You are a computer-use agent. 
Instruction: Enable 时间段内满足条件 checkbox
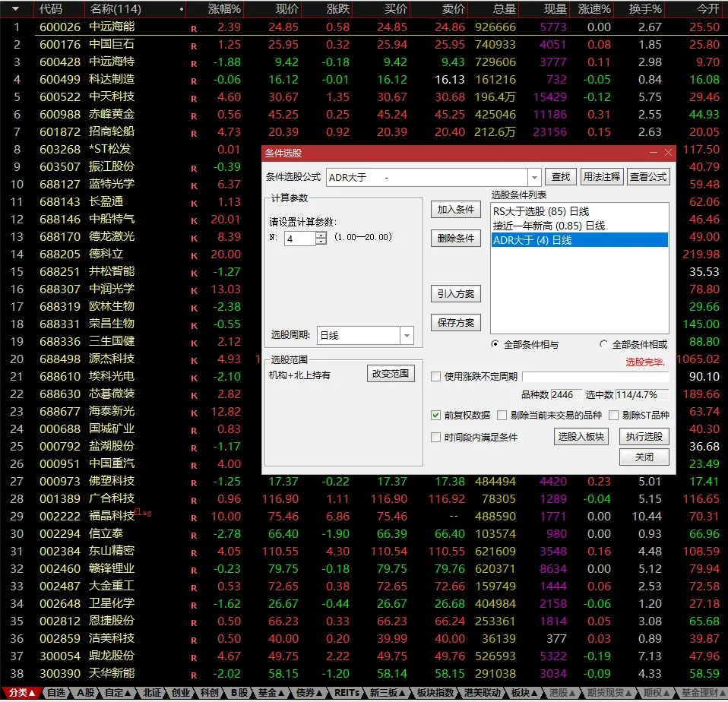(435, 438)
